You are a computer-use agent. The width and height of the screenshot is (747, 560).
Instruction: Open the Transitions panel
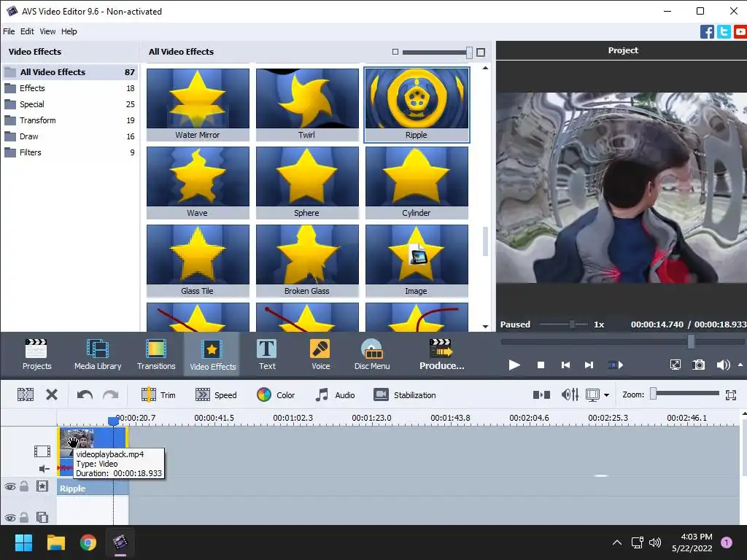(x=156, y=354)
